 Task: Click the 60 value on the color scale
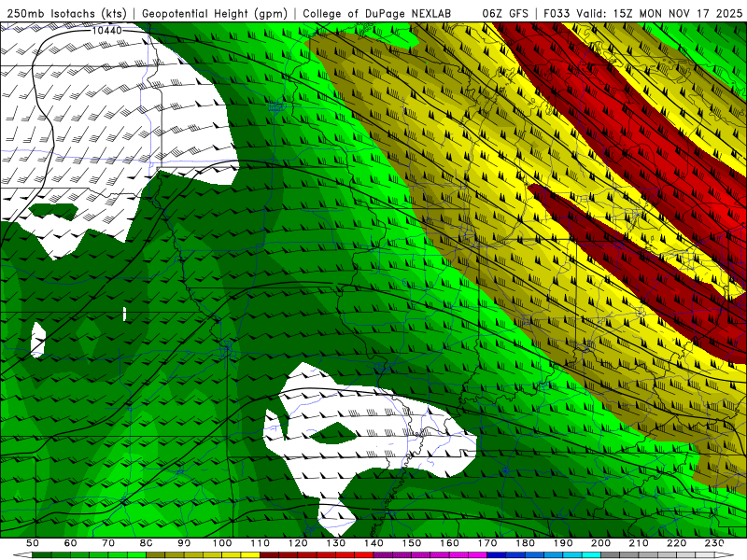tap(70, 543)
